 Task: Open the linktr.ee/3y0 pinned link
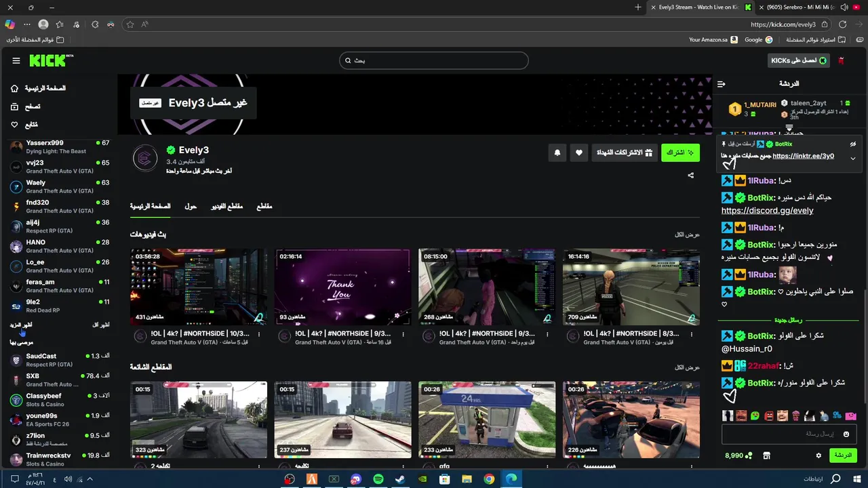[x=803, y=156]
